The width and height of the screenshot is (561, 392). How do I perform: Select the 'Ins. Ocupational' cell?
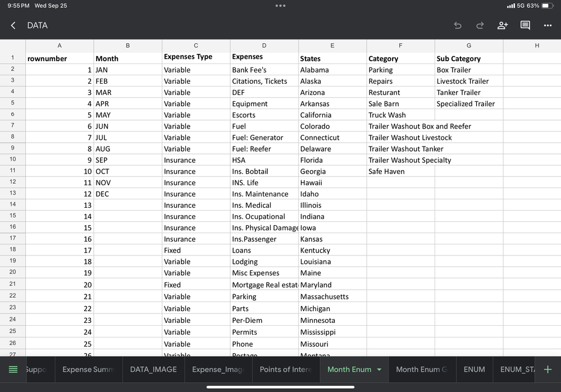point(264,216)
